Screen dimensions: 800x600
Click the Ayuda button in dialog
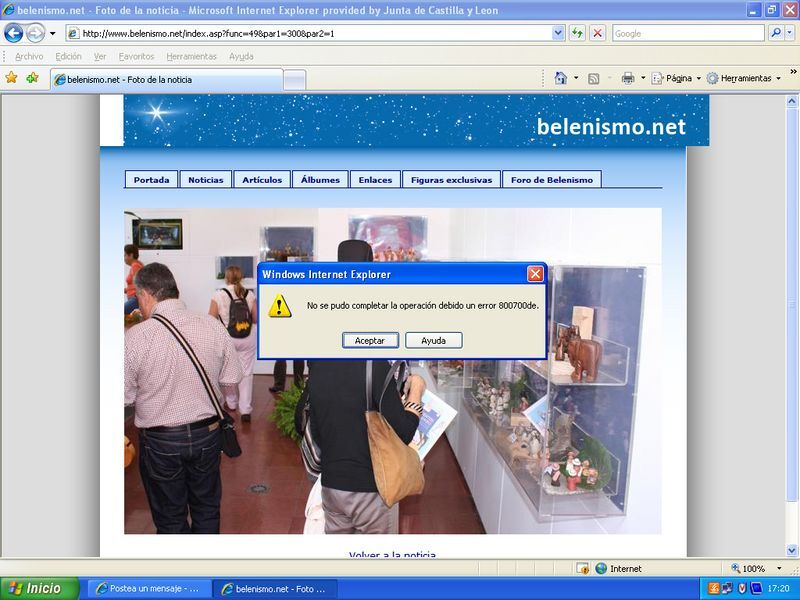pos(433,340)
